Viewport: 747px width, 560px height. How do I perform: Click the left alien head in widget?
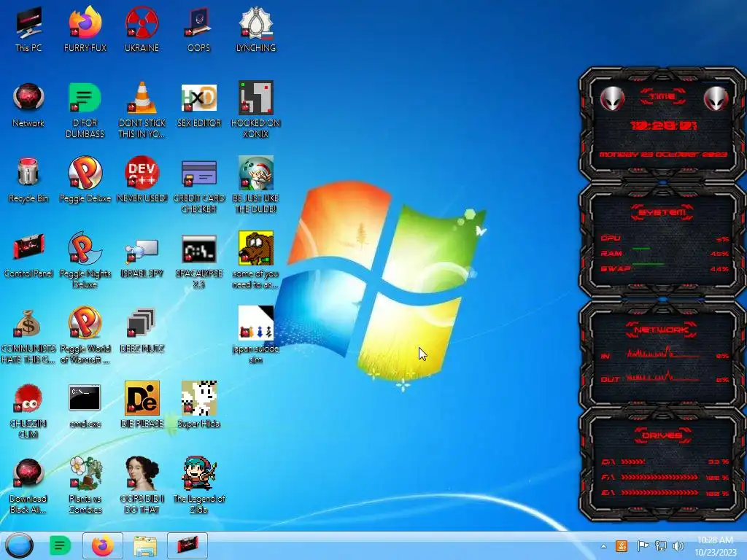click(x=612, y=99)
